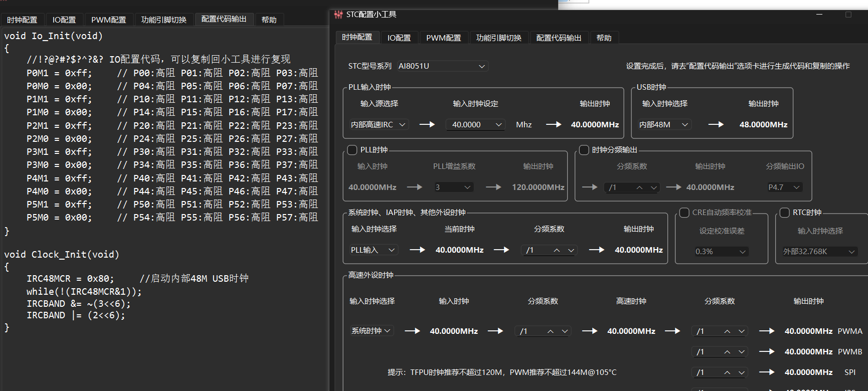Increase the PWMA divider /1 value

click(727, 331)
